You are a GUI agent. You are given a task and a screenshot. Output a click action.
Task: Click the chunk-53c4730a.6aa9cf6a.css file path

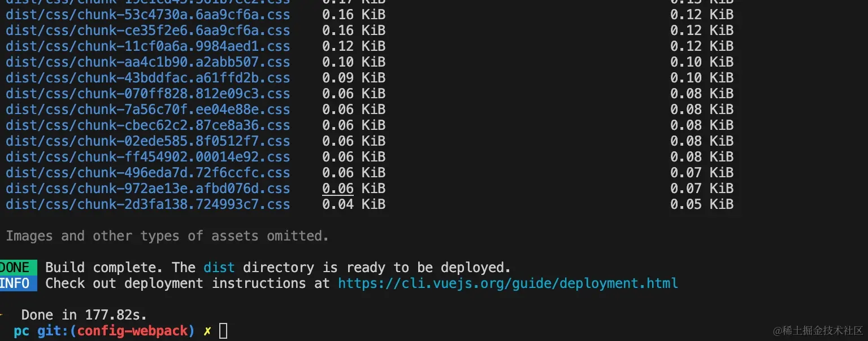click(147, 15)
